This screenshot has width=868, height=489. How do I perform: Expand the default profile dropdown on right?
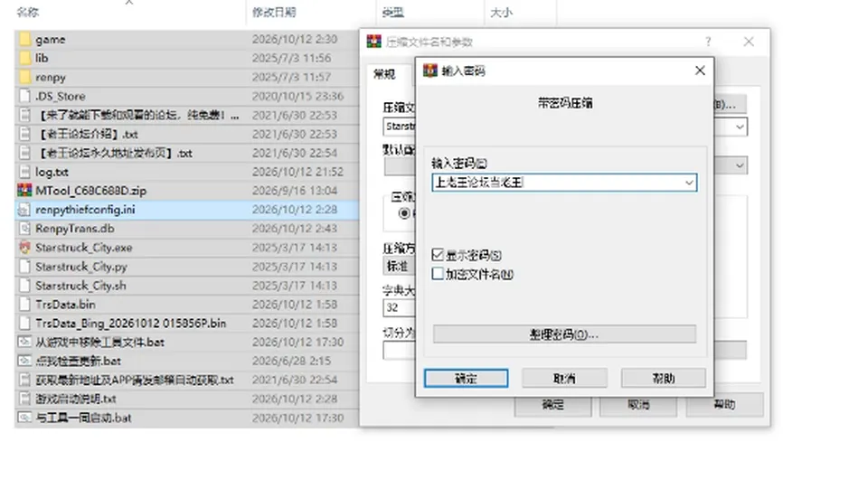point(740,165)
